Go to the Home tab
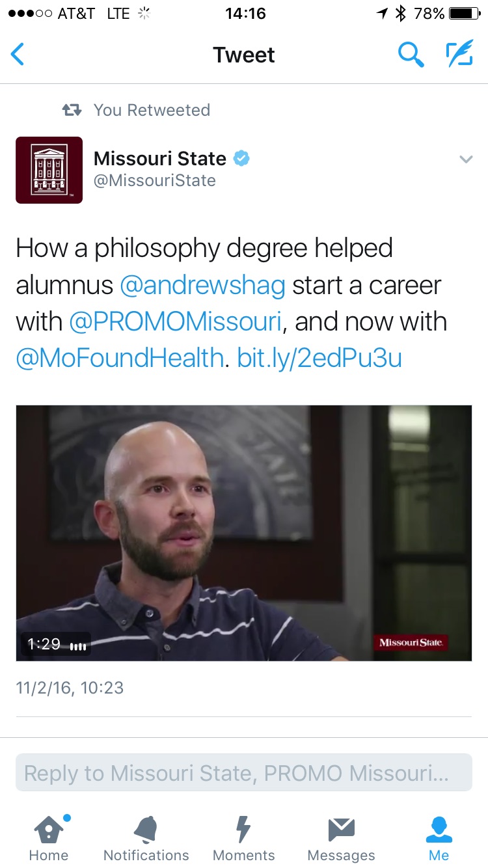 coord(49,838)
